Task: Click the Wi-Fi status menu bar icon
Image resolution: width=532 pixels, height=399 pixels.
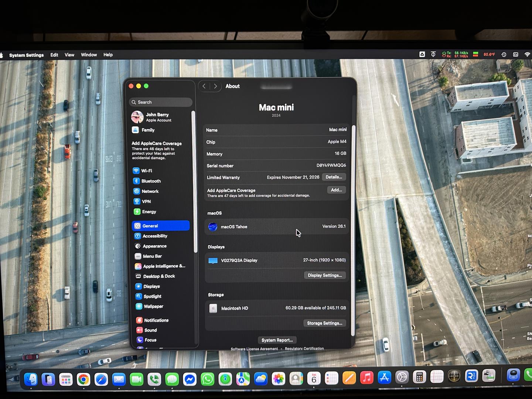Action: click(527, 54)
